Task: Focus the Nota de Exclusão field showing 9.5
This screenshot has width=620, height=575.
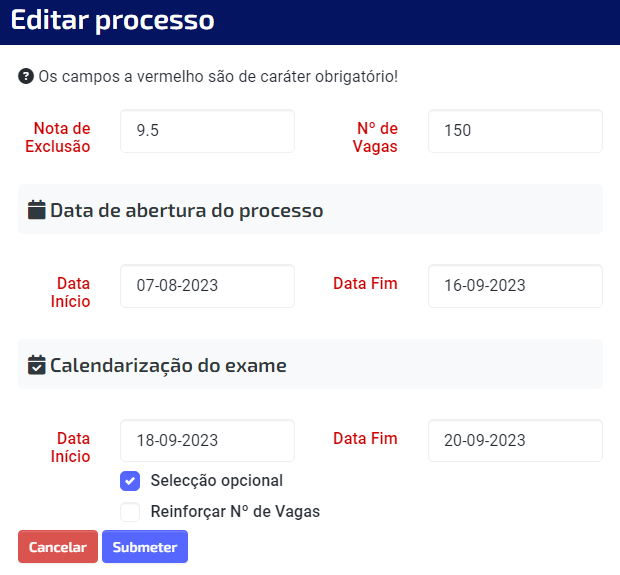Action: coord(208,131)
